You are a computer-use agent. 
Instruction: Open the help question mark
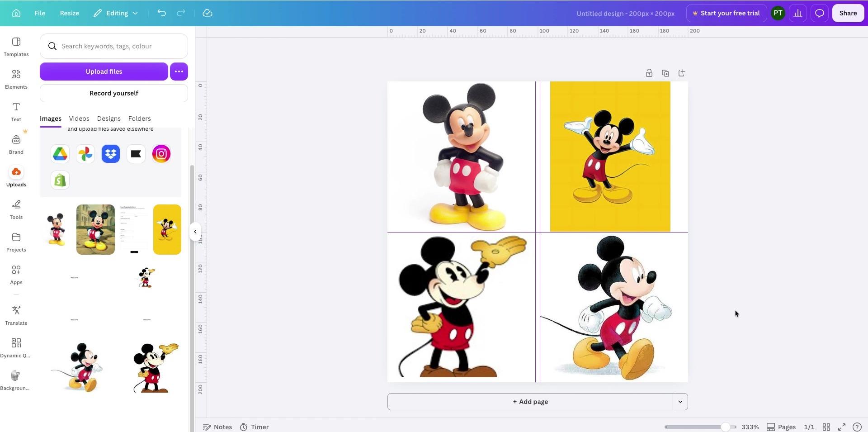pyautogui.click(x=857, y=427)
